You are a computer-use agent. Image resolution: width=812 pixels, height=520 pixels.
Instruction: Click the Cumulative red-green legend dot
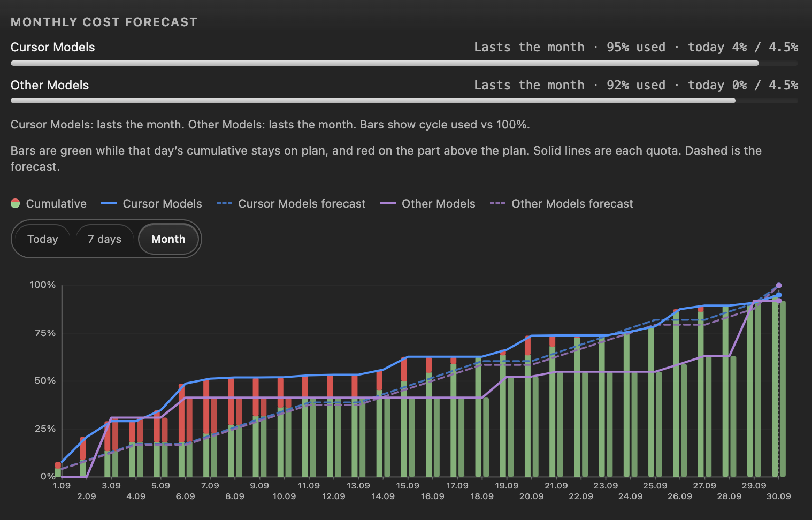coord(16,204)
